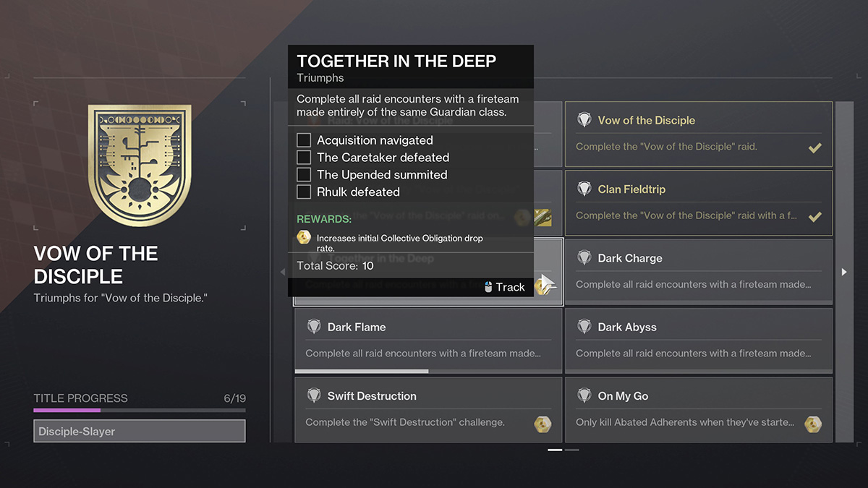
Task: Check the Rhulk defeated objective box
Action: tap(304, 192)
